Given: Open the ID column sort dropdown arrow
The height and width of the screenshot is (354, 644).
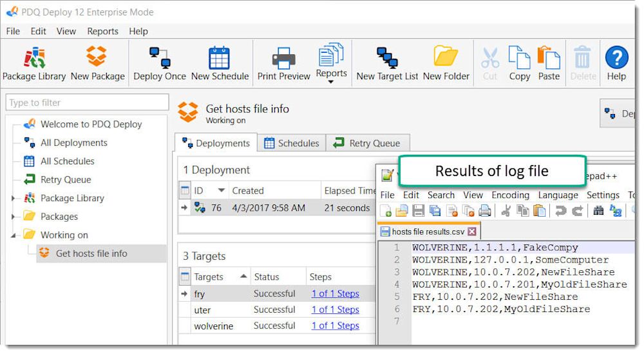Looking at the screenshot, I should click(x=222, y=190).
